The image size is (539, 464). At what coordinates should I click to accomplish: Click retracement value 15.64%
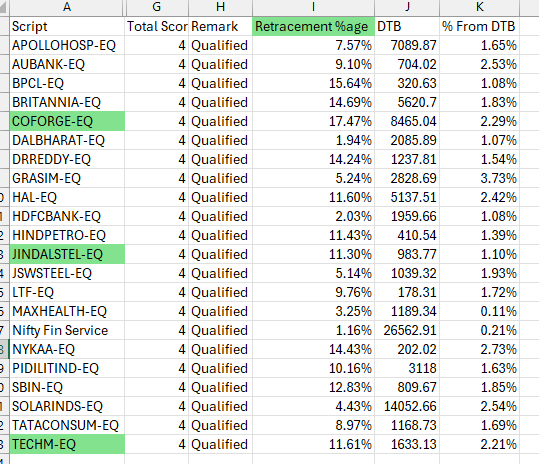click(313, 83)
